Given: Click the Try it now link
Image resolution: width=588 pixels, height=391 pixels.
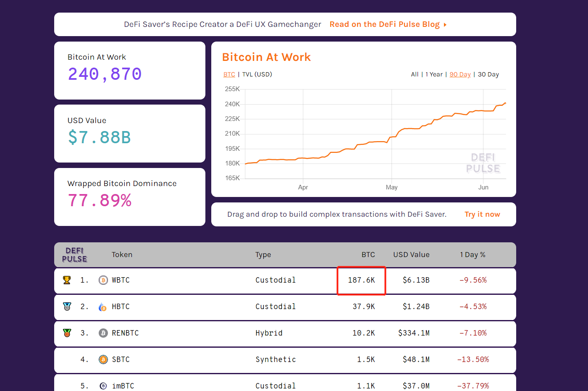Looking at the screenshot, I should pos(482,214).
